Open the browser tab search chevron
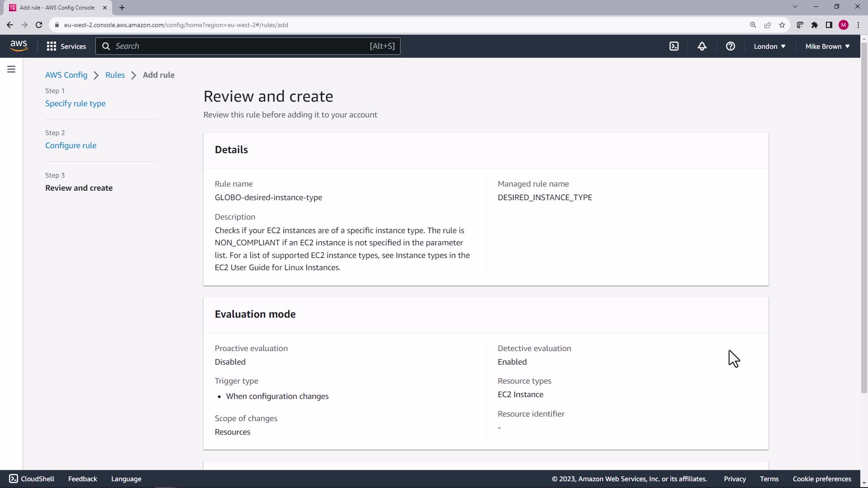 (x=795, y=6)
